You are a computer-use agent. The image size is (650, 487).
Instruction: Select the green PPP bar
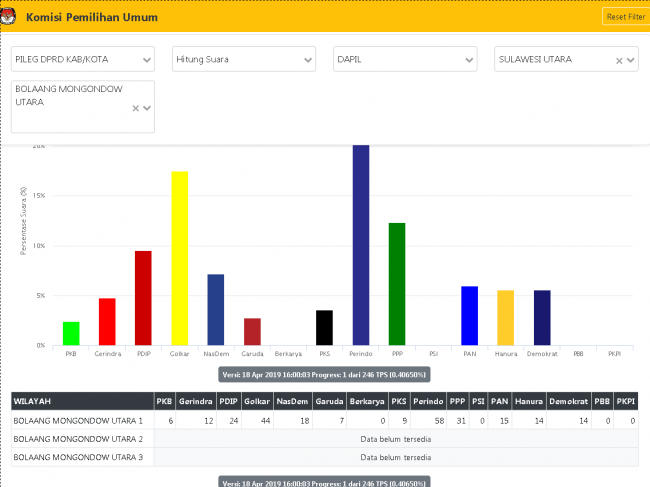397,284
